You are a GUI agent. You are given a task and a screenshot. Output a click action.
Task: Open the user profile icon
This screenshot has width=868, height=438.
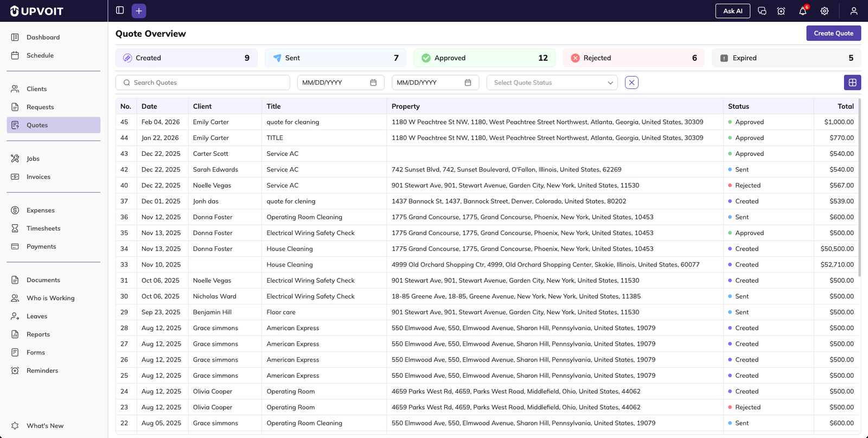pos(853,11)
